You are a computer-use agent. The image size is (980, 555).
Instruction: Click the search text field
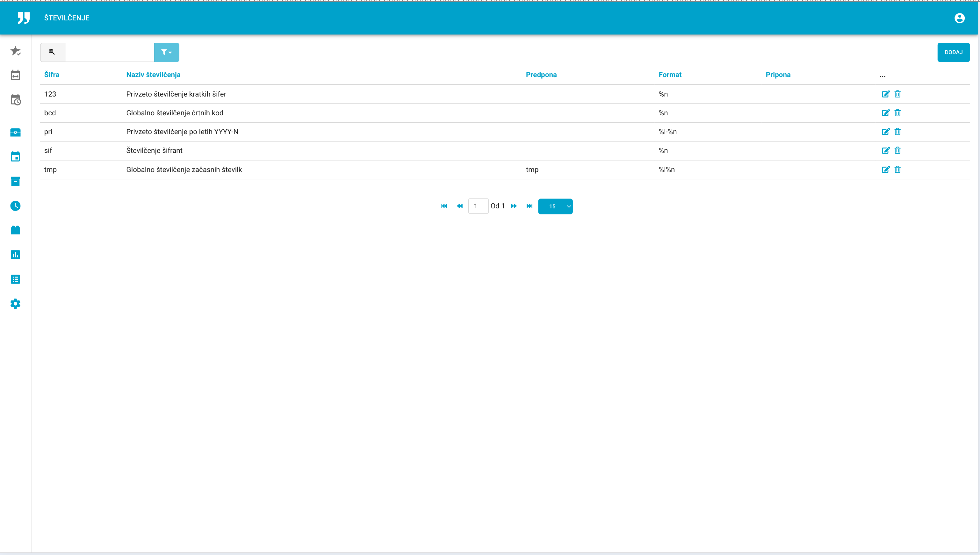(x=109, y=52)
